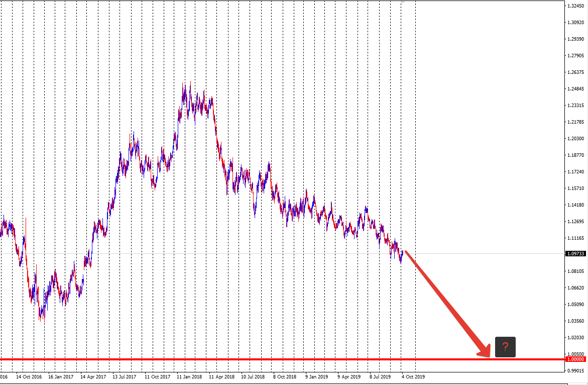
Task: Click the 1.02030 price axis label
Action: pyautogui.click(x=575, y=337)
